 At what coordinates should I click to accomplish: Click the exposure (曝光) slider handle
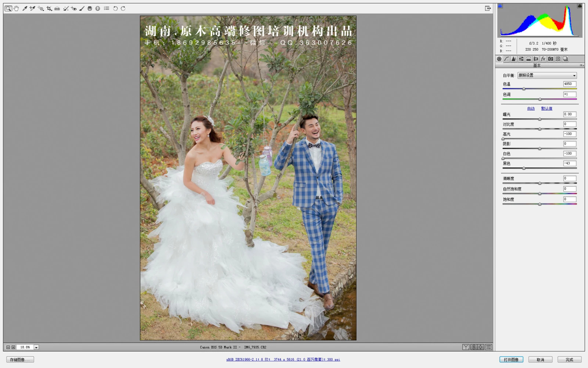pos(540,119)
